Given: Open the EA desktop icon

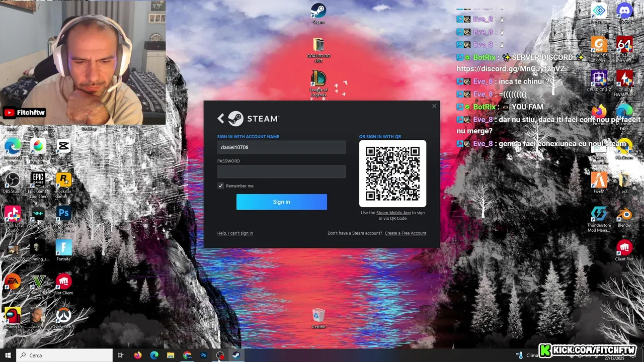Looking at the screenshot, I should click(13, 284).
